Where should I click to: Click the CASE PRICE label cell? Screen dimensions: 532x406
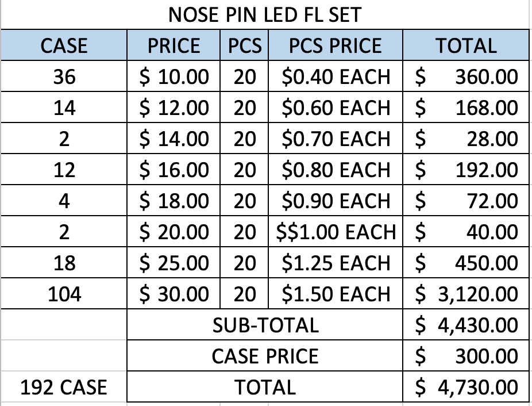point(265,356)
